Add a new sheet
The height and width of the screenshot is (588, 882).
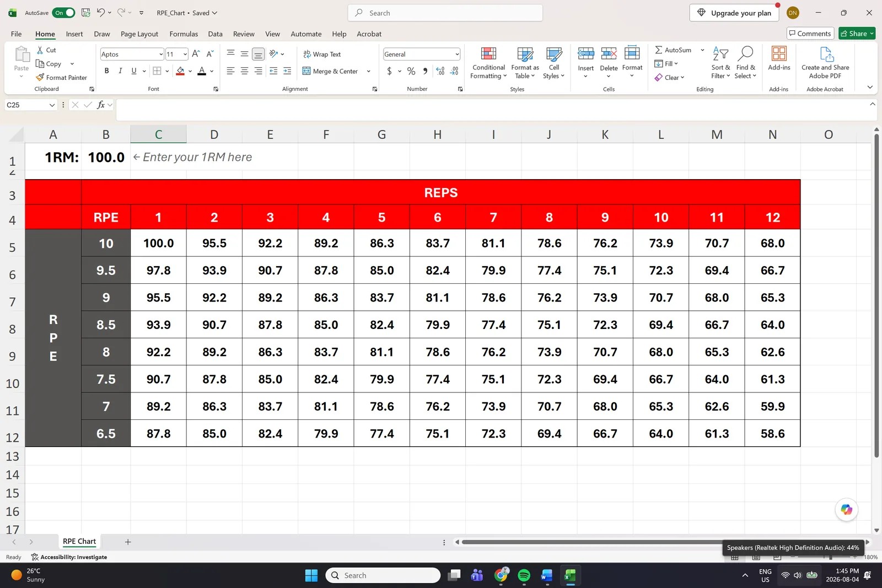[x=128, y=542]
